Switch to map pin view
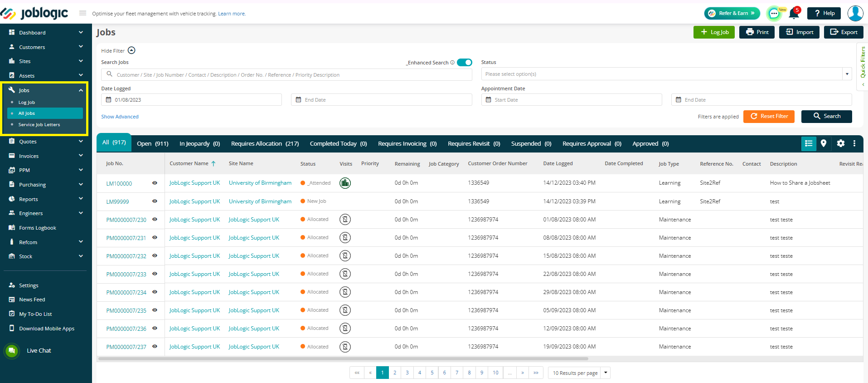Viewport: 868px width, 383px height. (824, 143)
